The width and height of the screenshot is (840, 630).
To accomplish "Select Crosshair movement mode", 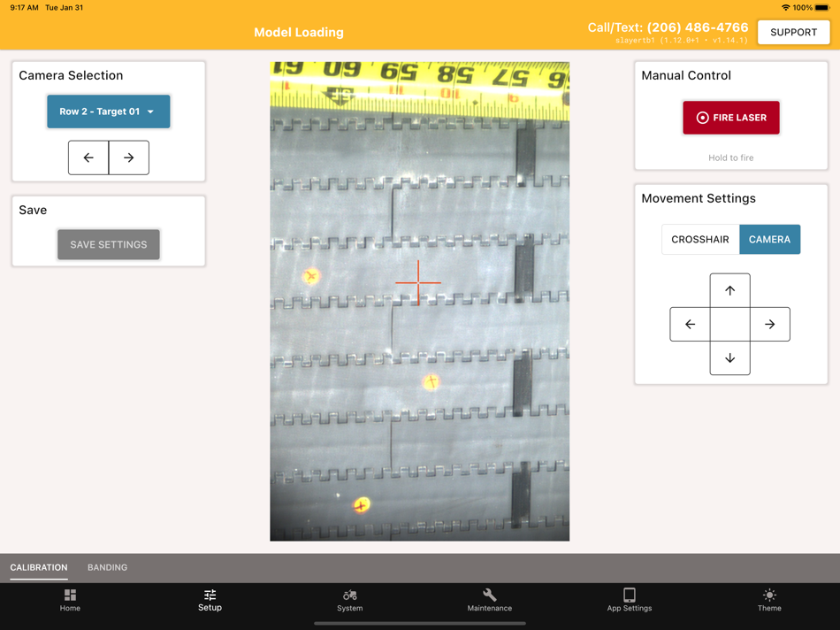I will (x=700, y=239).
